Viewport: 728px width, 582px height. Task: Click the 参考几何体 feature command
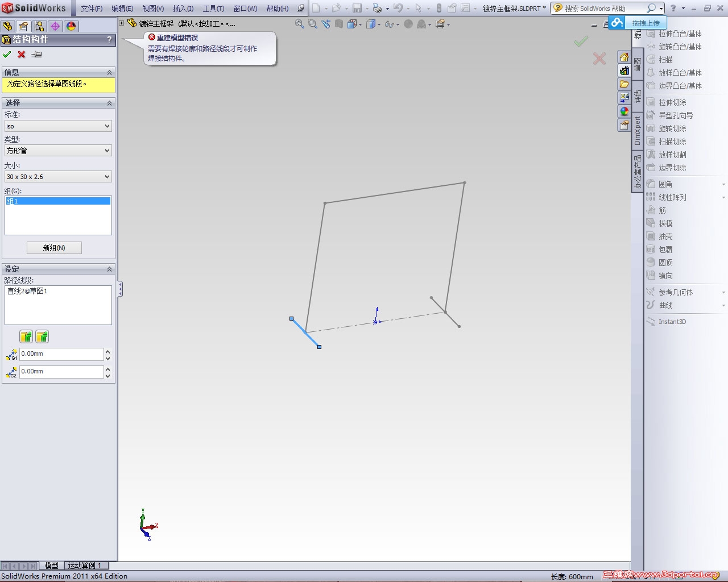tap(669, 292)
